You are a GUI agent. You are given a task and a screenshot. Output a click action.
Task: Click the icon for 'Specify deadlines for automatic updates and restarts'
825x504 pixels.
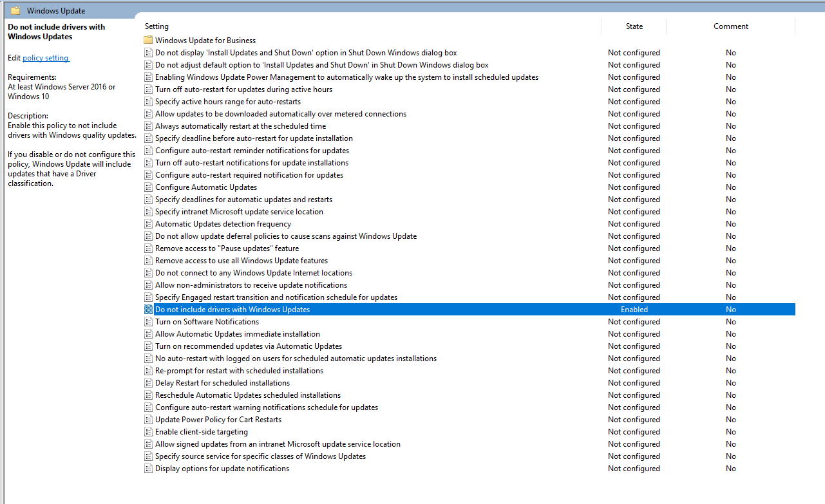tap(148, 200)
